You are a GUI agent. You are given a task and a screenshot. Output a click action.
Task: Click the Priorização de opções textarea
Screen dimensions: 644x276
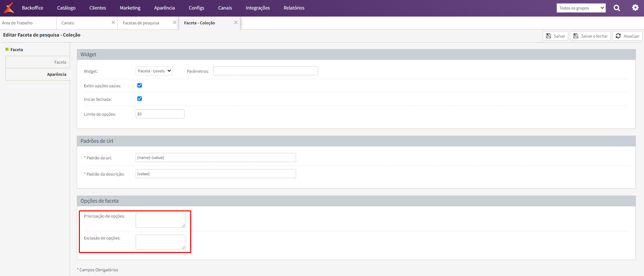160,220
